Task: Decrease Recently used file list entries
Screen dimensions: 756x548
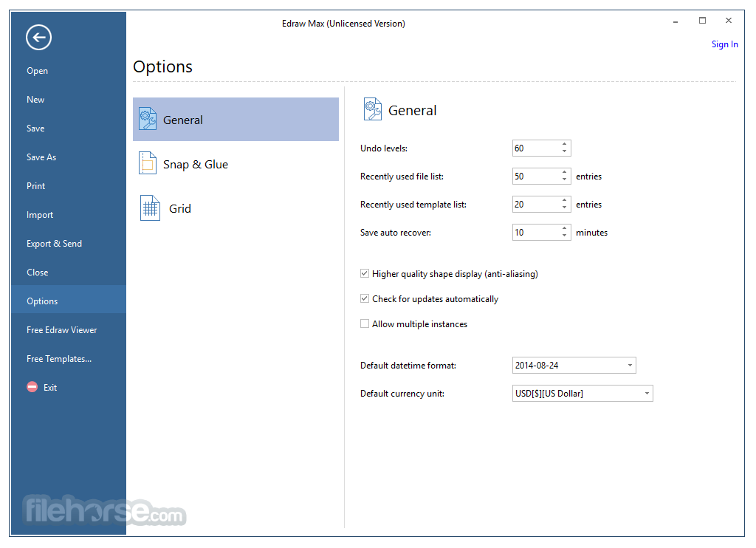Action: point(564,179)
